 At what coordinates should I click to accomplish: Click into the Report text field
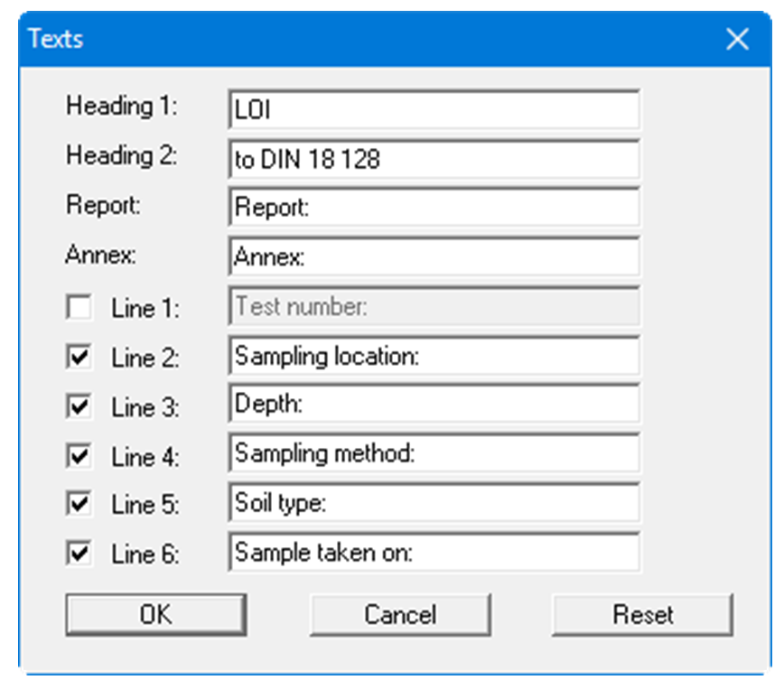434,208
